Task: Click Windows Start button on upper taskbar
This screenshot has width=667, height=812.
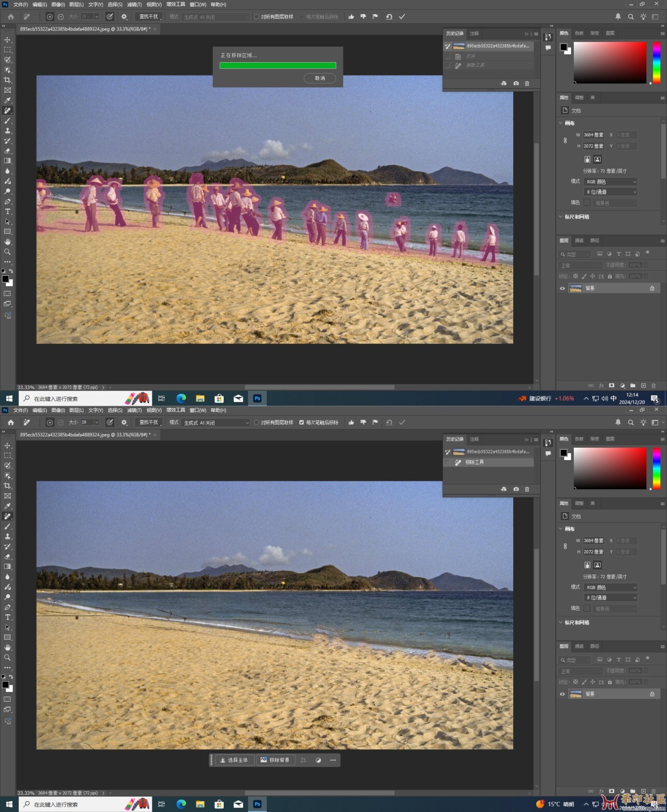Action: coord(9,398)
